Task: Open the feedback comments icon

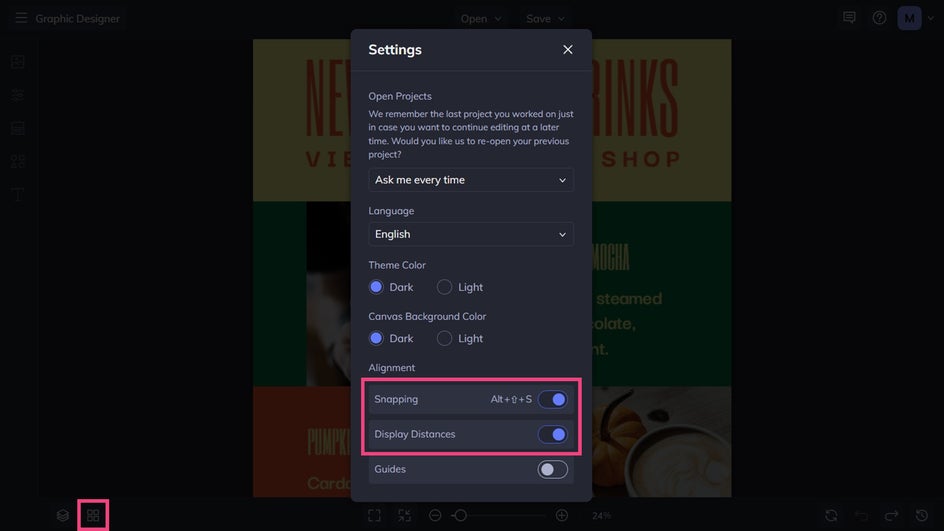Action: pyautogui.click(x=849, y=18)
